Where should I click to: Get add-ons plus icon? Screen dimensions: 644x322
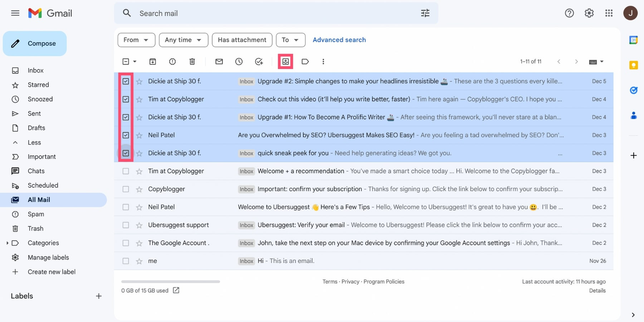pos(634,155)
